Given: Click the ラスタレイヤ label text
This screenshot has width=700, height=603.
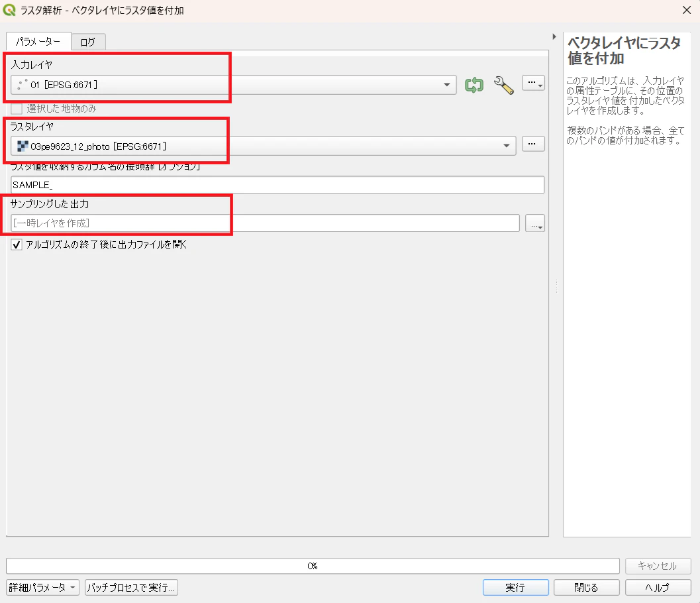Looking at the screenshot, I should pos(32,127).
